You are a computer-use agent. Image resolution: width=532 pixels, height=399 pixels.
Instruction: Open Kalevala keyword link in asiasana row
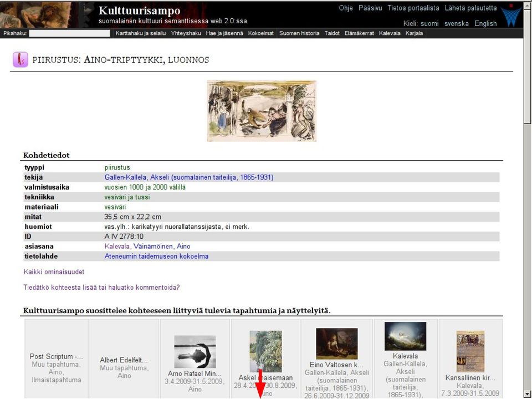click(x=117, y=246)
